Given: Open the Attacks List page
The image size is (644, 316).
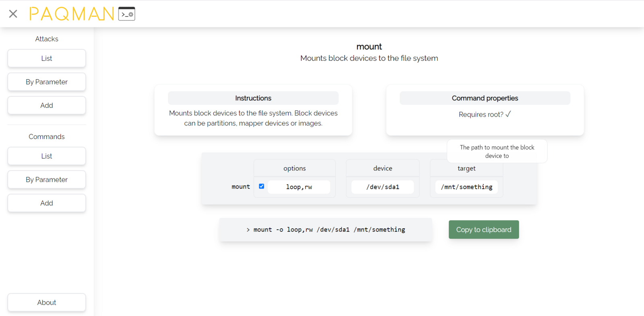Looking at the screenshot, I should tap(47, 59).
